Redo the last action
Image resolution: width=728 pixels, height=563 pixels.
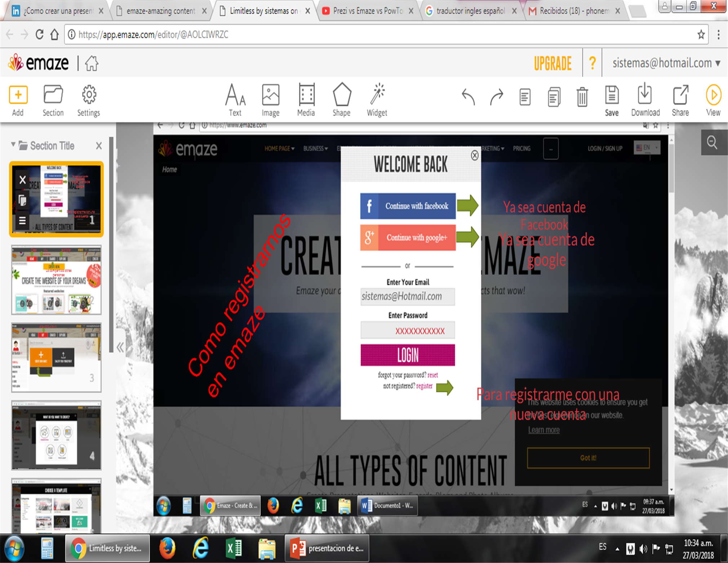click(496, 97)
